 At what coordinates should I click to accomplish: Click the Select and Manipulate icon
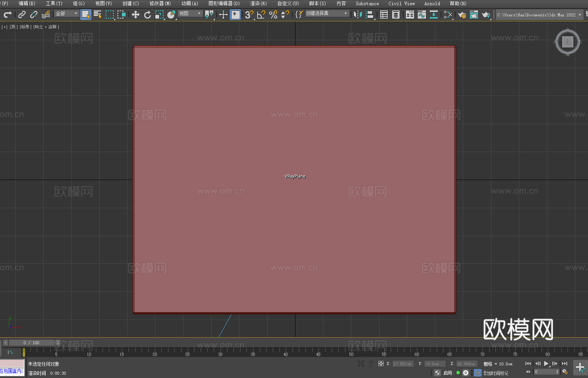[223, 14]
